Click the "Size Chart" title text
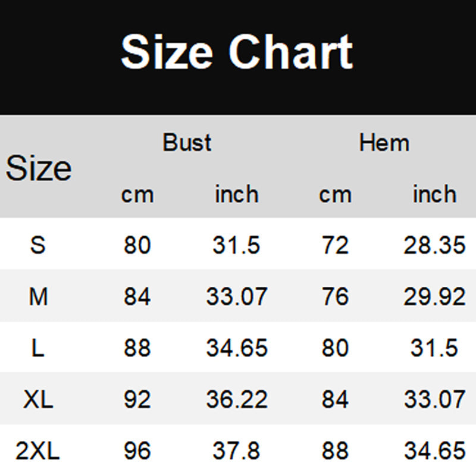The image size is (476, 476). pyautogui.click(x=237, y=52)
